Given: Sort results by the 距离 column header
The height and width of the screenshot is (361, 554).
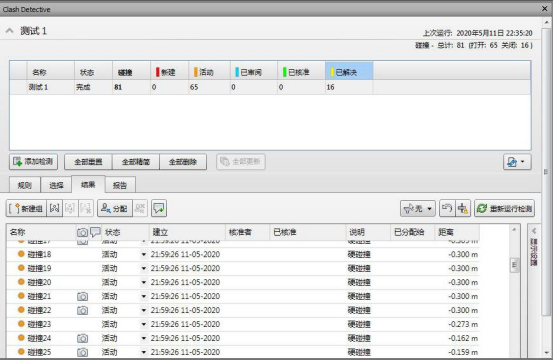Looking at the screenshot, I should (457, 232).
